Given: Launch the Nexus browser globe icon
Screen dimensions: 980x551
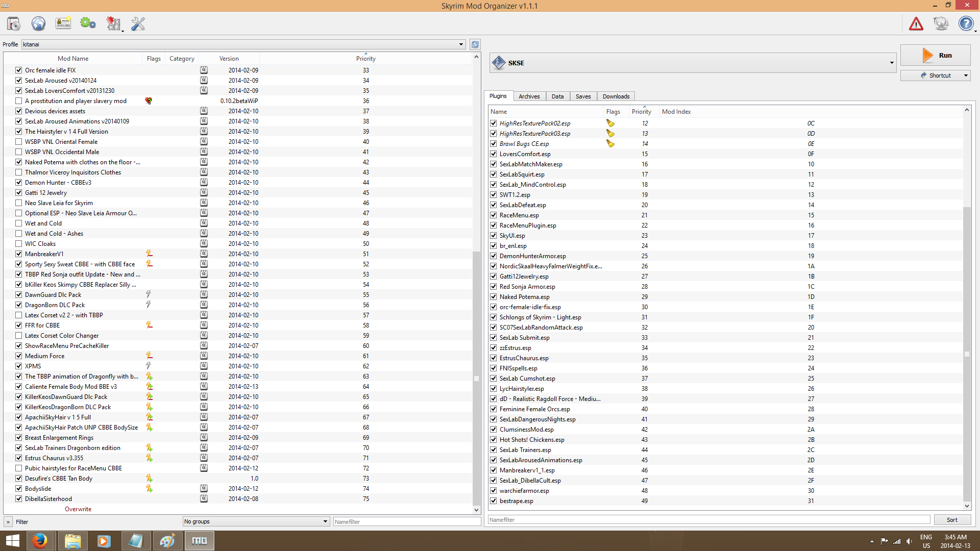Looking at the screenshot, I should pos(38,23).
